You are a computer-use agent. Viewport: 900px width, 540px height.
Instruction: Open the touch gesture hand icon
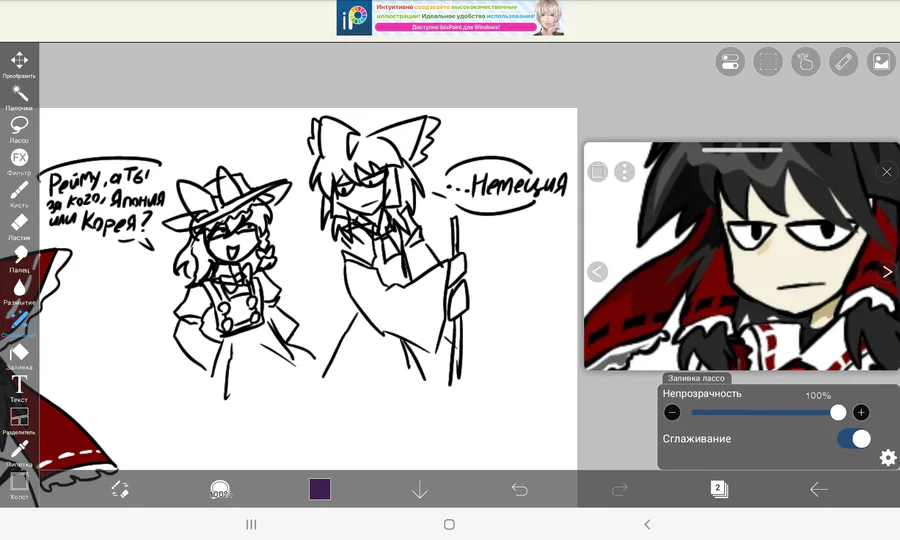point(806,61)
